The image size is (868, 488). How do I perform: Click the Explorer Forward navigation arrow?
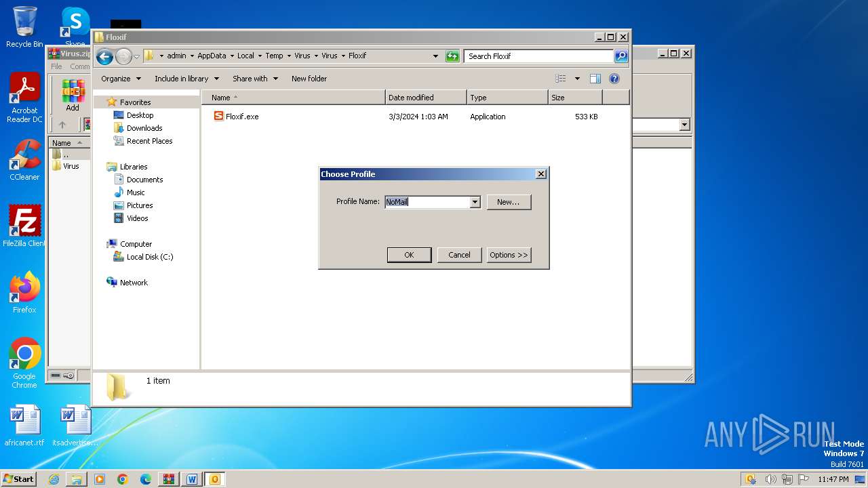pyautogui.click(x=123, y=56)
